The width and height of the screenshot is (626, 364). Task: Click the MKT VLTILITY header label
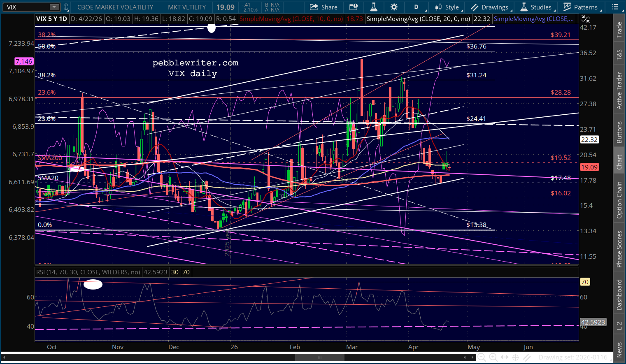[x=187, y=7]
